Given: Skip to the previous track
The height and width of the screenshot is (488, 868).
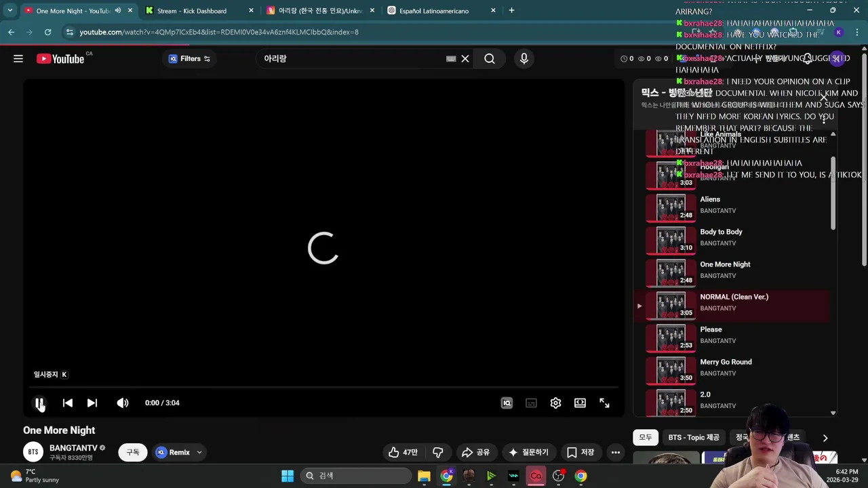Looking at the screenshot, I should (x=68, y=403).
